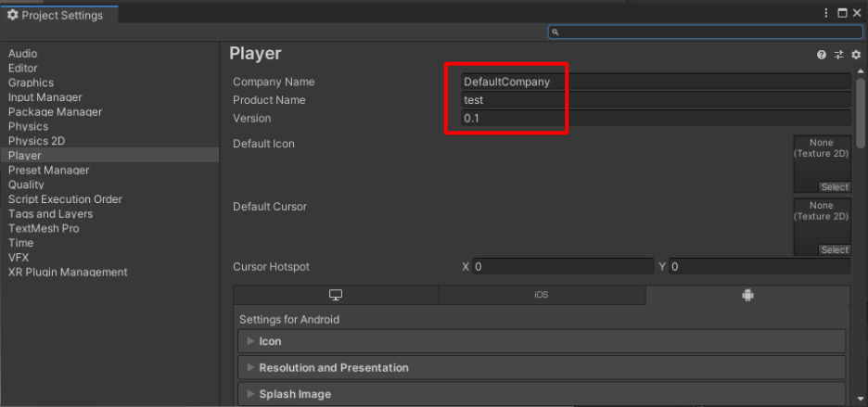Click the Default Cursor texture preview box
Image resolution: width=868 pixels, height=407 pixels.
pyautogui.click(x=822, y=226)
